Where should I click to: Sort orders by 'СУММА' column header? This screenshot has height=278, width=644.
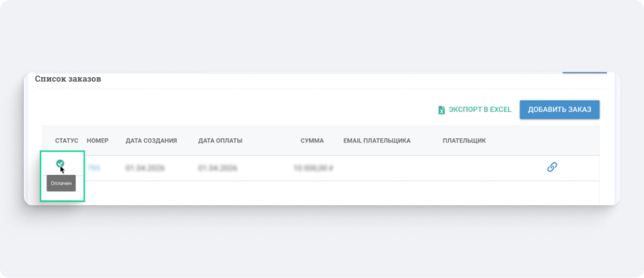click(312, 141)
